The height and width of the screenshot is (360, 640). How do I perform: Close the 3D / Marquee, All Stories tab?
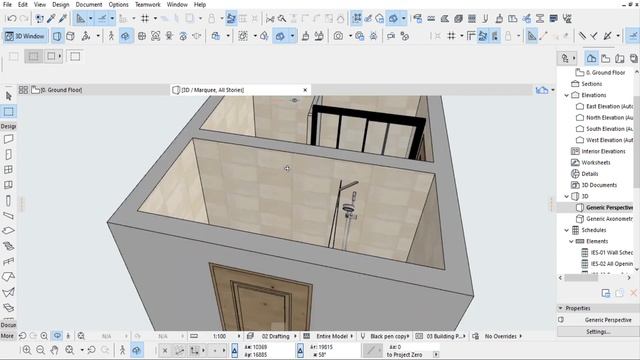305,90
